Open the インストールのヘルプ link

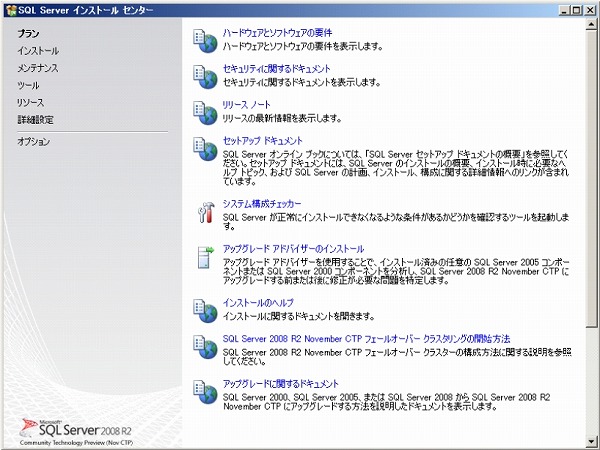(258, 303)
